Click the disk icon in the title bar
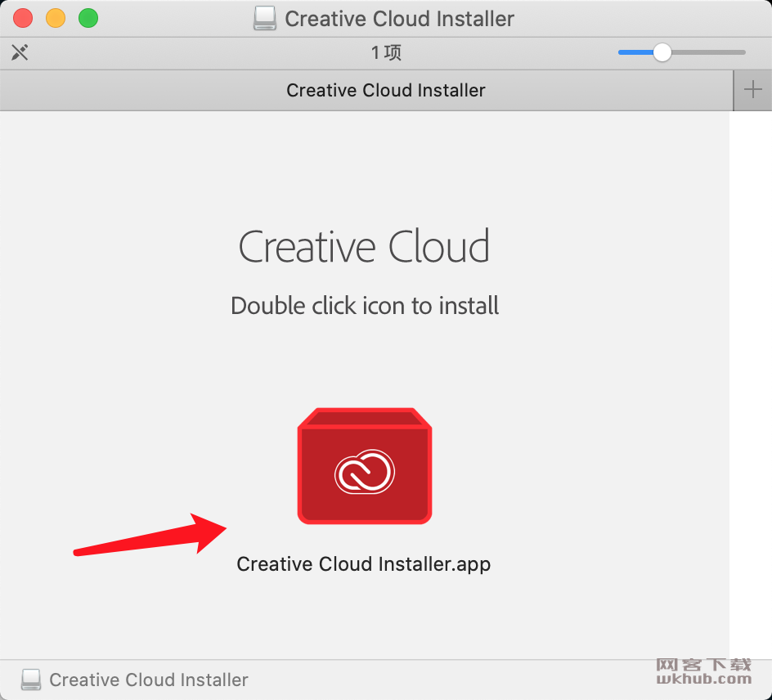 (x=265, y=19)
